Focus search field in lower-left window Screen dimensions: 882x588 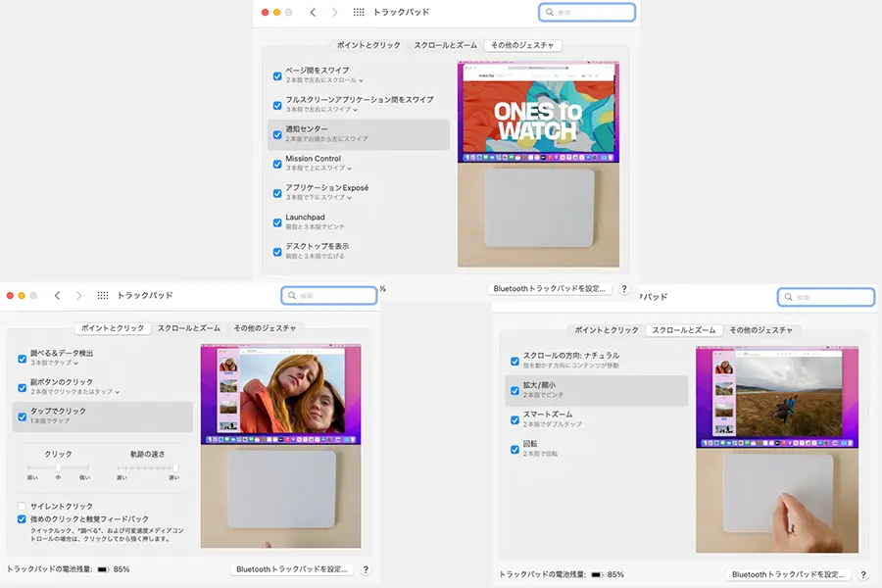(329, 295)
